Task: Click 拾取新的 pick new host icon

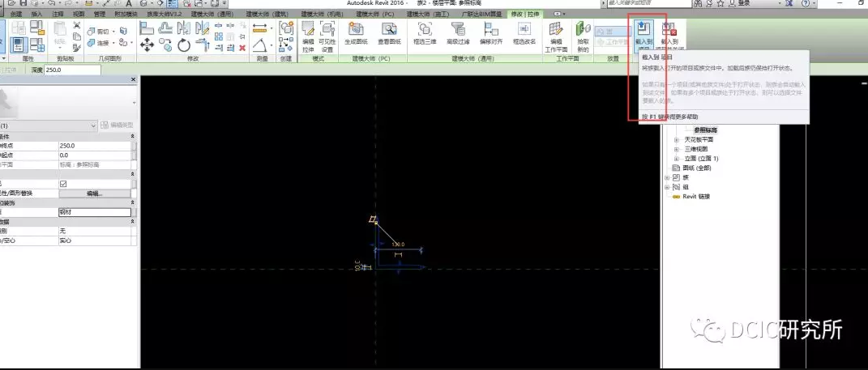Action: tap(583, 36)
